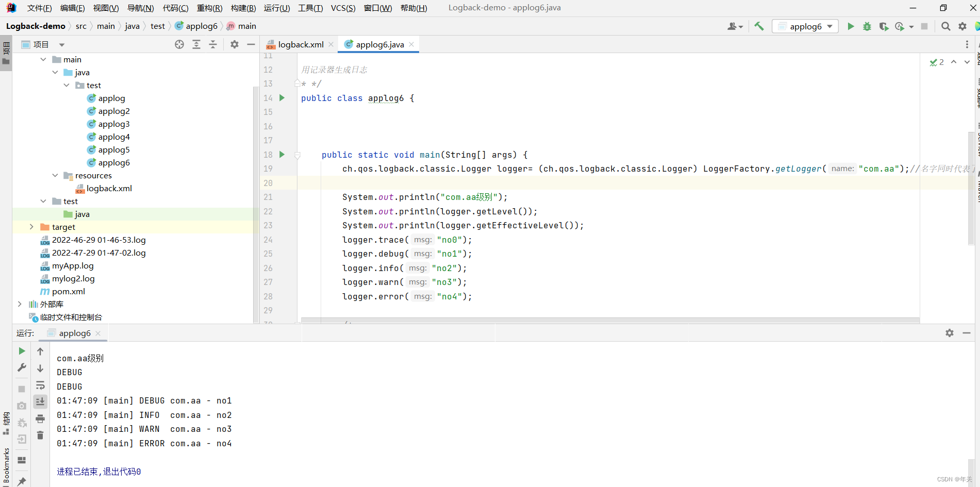
Task: Close the logback.xml tab
Action: [x=331, y=44]
